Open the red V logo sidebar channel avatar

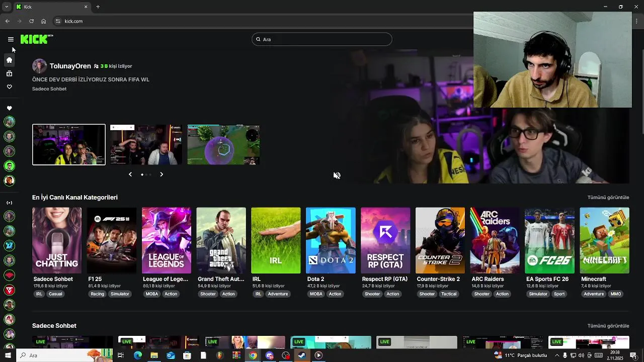pyautogui.click(x=9, y=290)
